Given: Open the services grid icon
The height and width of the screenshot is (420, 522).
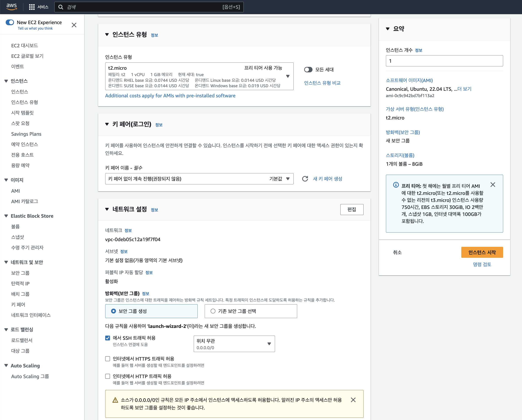Looking at the screenshot, I should coord(32,7).
